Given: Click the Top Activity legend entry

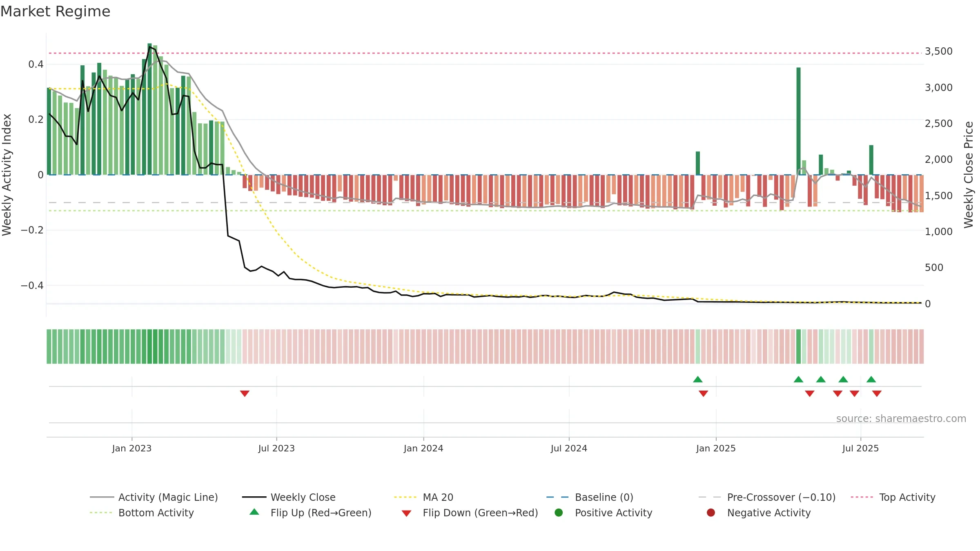Looking at the screenshot, I should 893,497.
